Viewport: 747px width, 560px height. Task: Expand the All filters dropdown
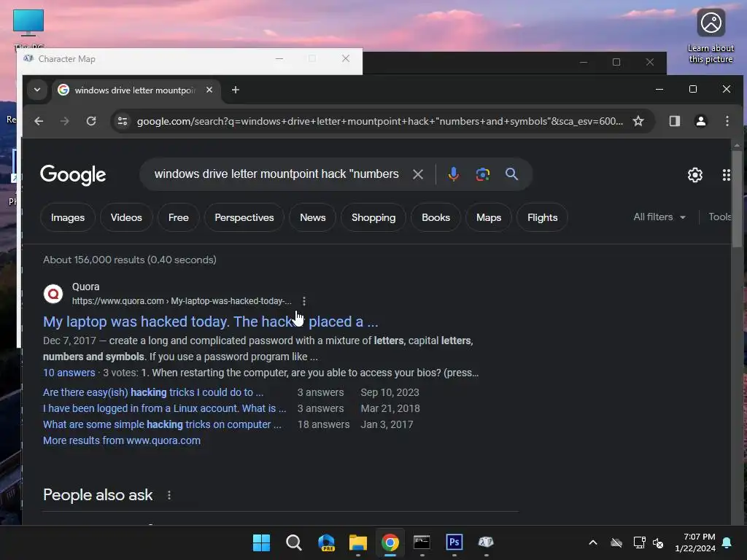click(x=659, y=217)
